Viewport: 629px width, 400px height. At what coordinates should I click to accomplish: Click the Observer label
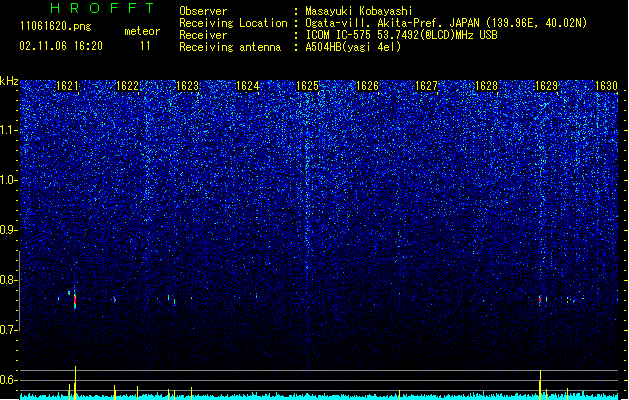(x=203, y=11)
